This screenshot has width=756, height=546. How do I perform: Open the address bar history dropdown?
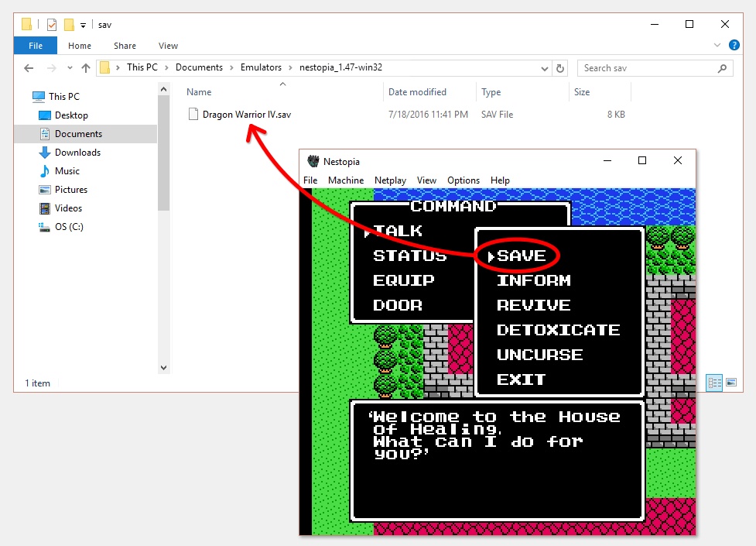[x=544, y=68]
